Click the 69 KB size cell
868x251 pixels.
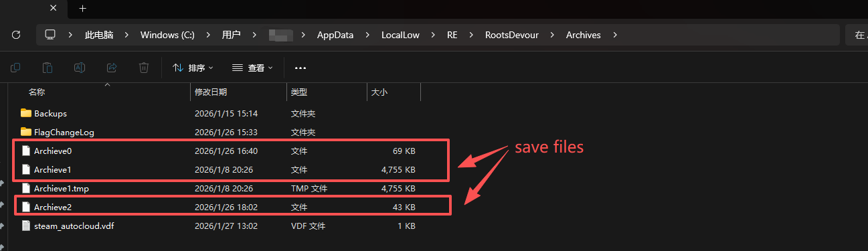point(404,151)
